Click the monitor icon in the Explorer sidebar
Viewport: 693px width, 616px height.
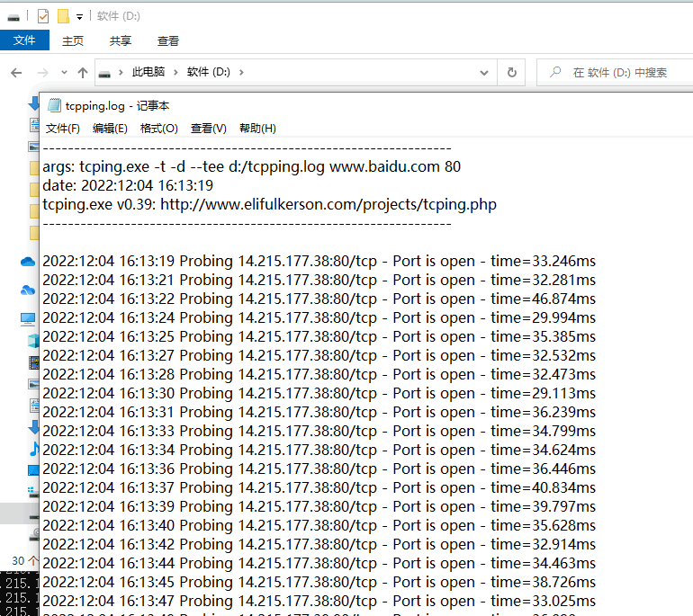click(28, 319)
